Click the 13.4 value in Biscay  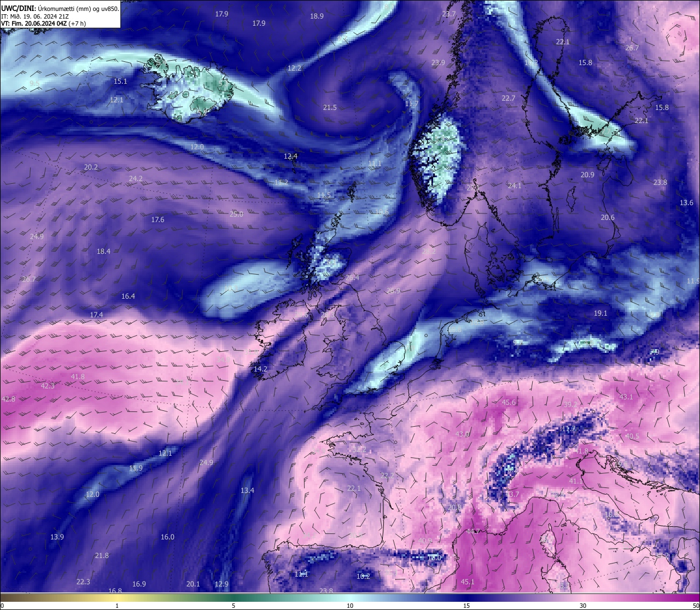[x=247, y=491]
